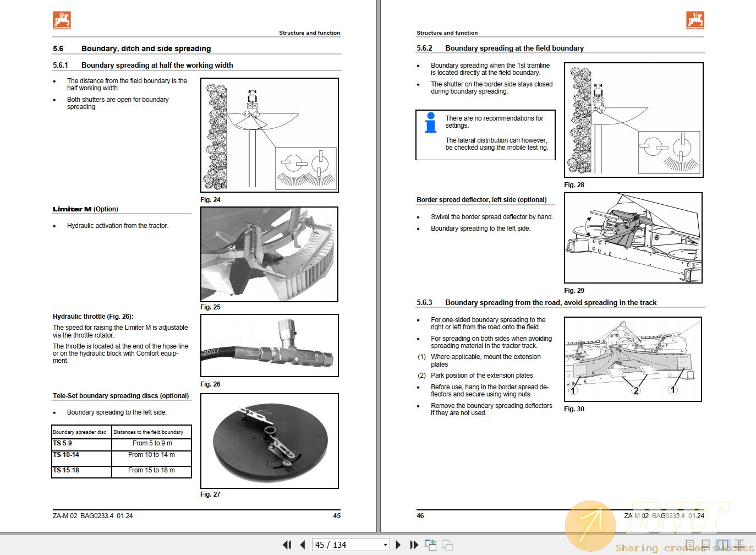Viewport: 756px width, 555px height.
Task: Click 'There are no recommendations for settings.' note
Action: pos(494,122)
